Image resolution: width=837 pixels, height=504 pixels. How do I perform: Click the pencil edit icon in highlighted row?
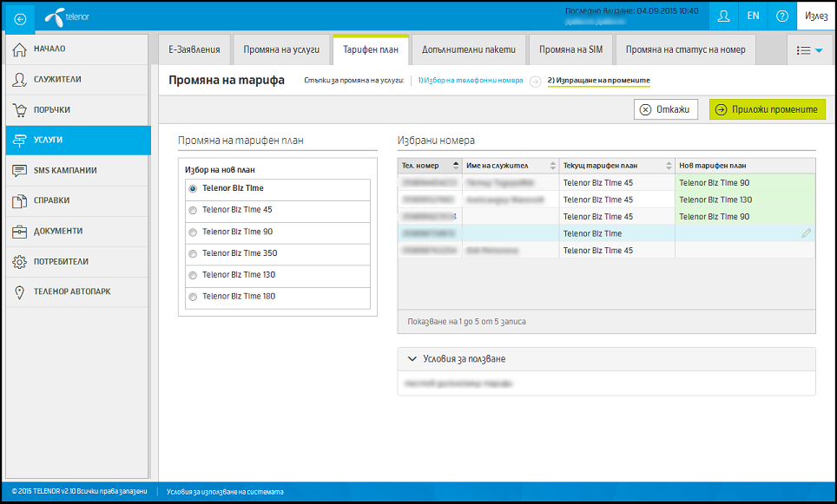806,233
